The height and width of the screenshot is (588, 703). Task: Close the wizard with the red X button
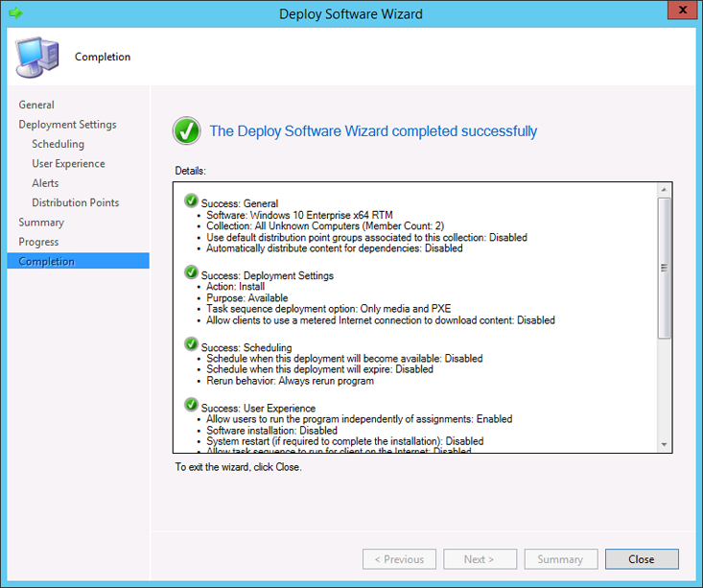pos(681,12)
